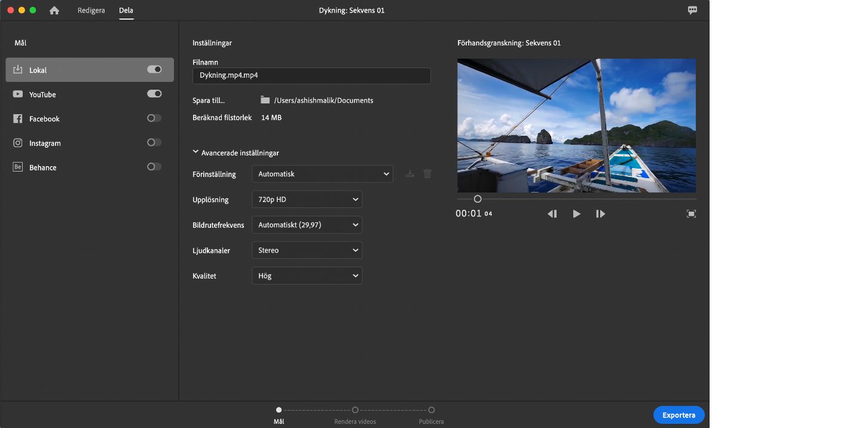868x428 pixels.
Task: Turn off the YouTube destination toggle
Action: click(154, 94)
